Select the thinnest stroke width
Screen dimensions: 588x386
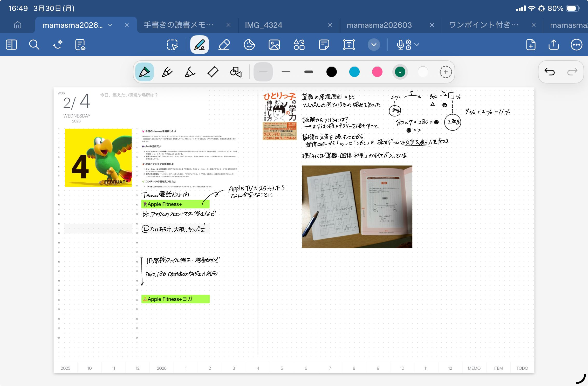pos(263,72)
